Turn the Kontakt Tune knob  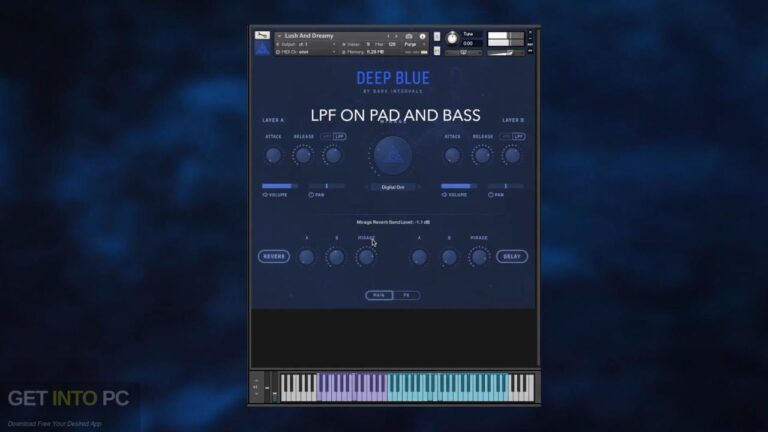[453, 38]
